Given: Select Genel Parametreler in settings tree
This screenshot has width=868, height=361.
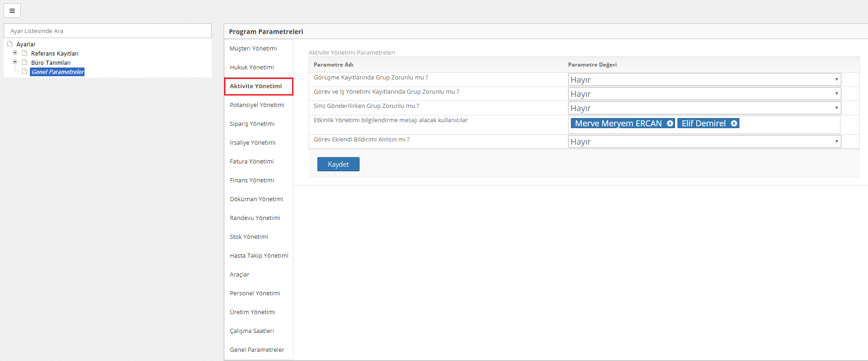Looking at the screenshot, I should click(x=57, y=72).
